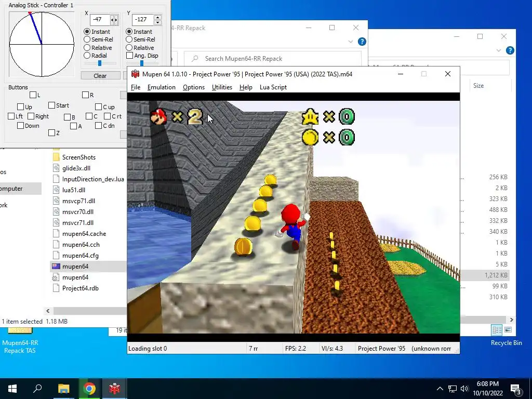Click X value spinner right arrow
The height and width of the screenshot is (399, 532).
click(116, 20)
